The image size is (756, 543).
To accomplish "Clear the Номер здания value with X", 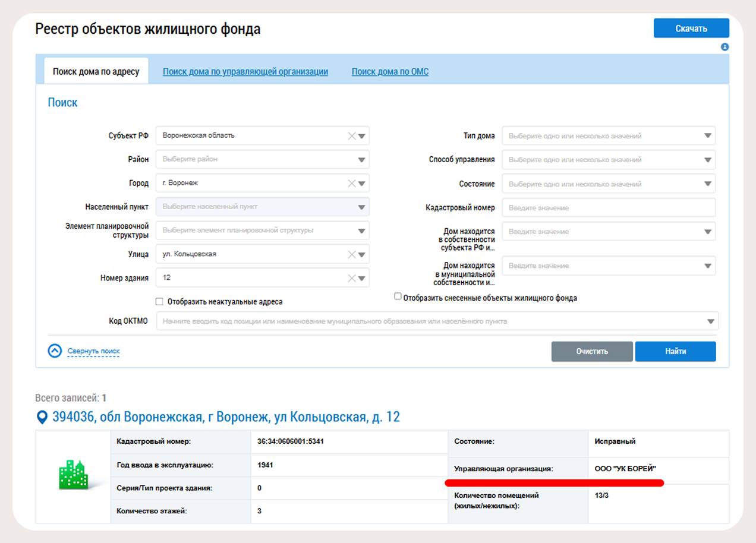I will (x=352, y=278).
